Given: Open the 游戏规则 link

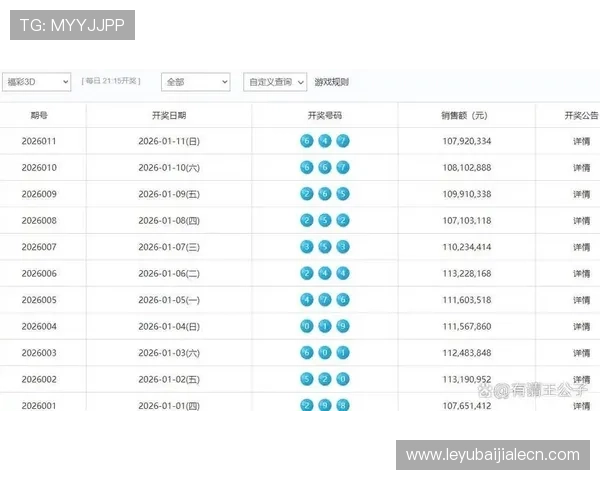Looking at the screenshot, I should tap(332, 82).
